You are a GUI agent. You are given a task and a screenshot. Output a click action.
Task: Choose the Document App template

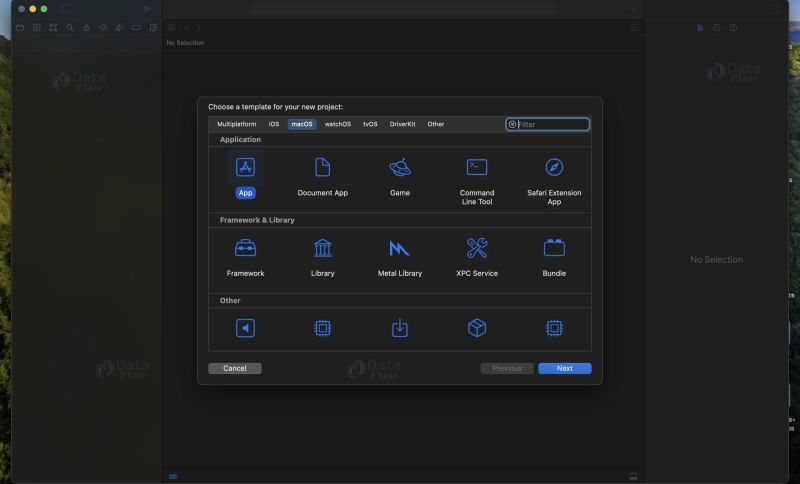(x=322, y=176)
